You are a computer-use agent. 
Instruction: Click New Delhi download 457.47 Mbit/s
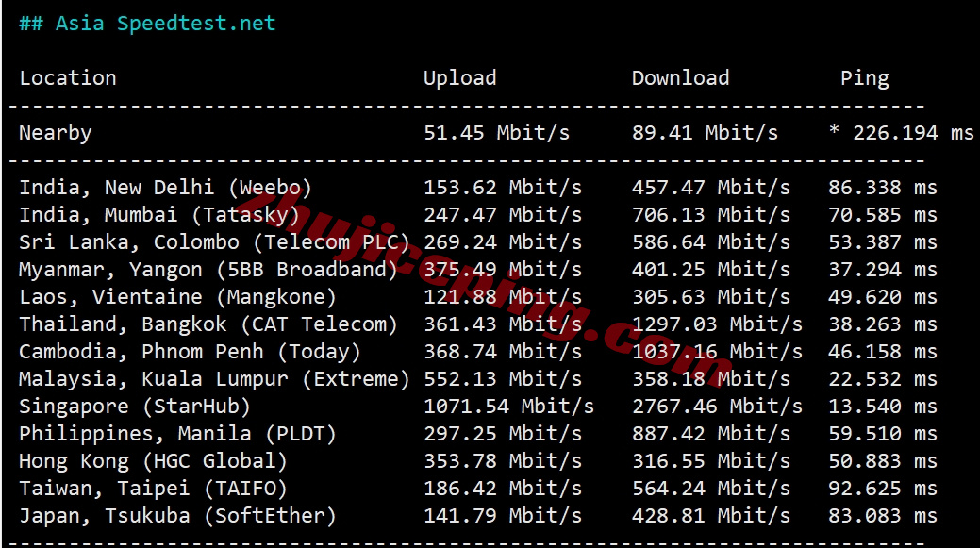pos(710,188)
